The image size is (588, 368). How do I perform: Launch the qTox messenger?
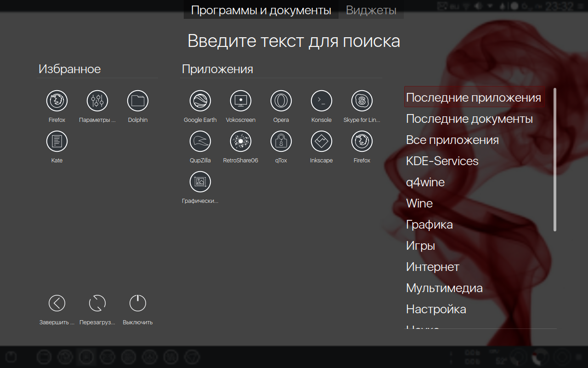(281, 141)
